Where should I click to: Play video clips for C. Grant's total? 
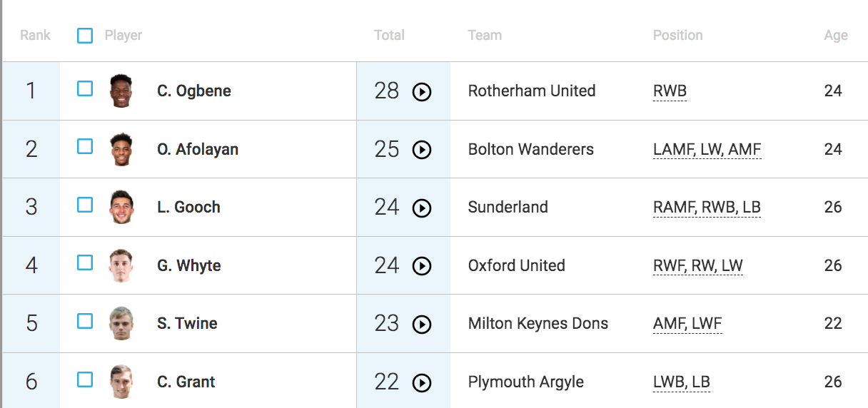tap(422, 382)
